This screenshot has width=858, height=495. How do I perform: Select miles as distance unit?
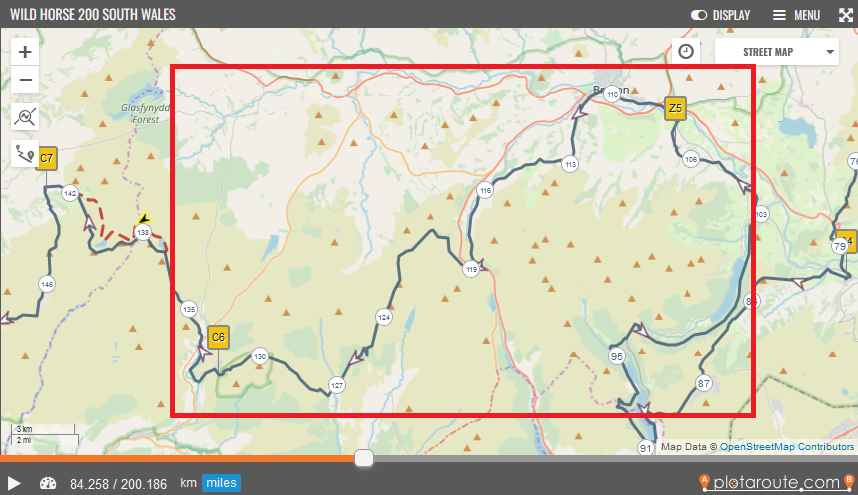221,484
